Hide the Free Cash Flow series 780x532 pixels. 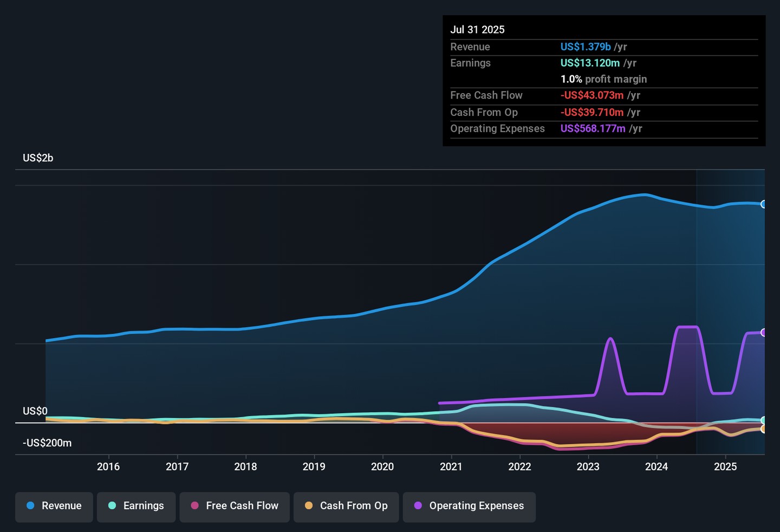click(x=235, y=506)
